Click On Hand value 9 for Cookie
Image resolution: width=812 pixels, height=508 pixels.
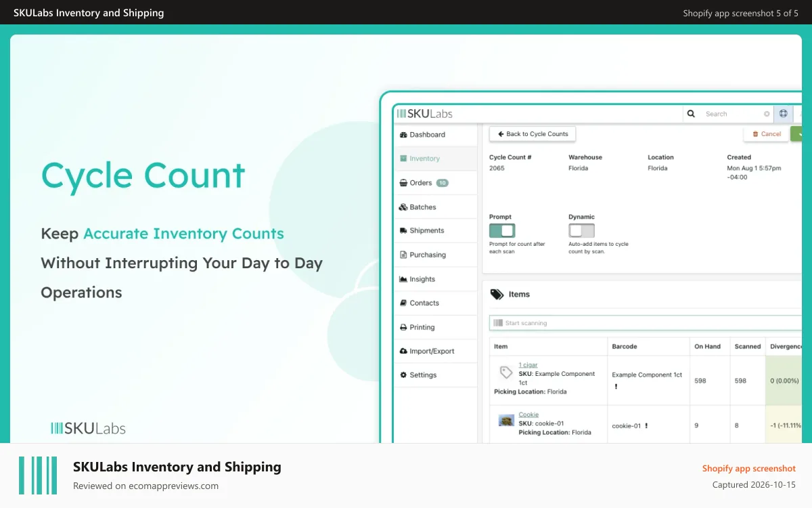[696, 426]
